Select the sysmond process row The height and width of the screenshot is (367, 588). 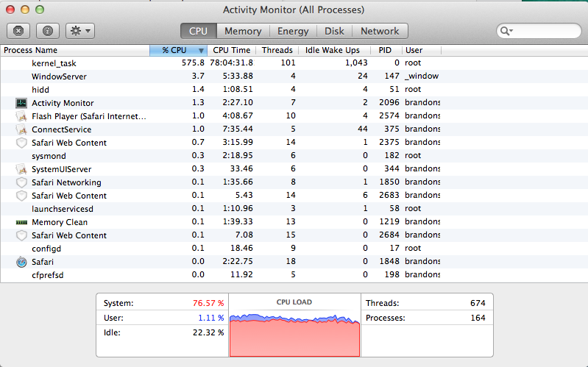pos(294,156)
